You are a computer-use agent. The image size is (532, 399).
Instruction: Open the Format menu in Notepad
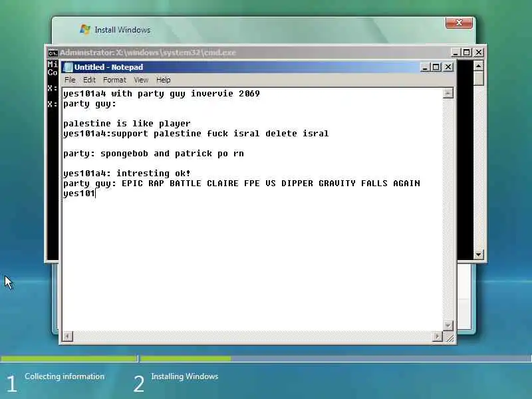pyautogui.click(x=114, y=80)
